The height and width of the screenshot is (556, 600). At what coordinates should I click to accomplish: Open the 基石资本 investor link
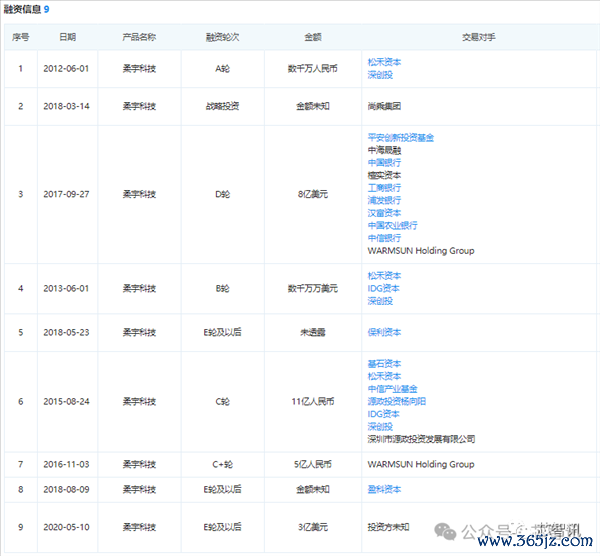[384, 364]
